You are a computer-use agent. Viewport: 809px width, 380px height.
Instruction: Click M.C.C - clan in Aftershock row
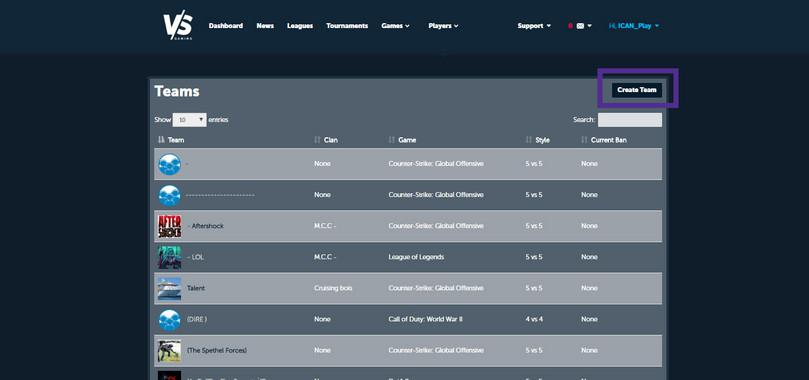pos(325,226)
